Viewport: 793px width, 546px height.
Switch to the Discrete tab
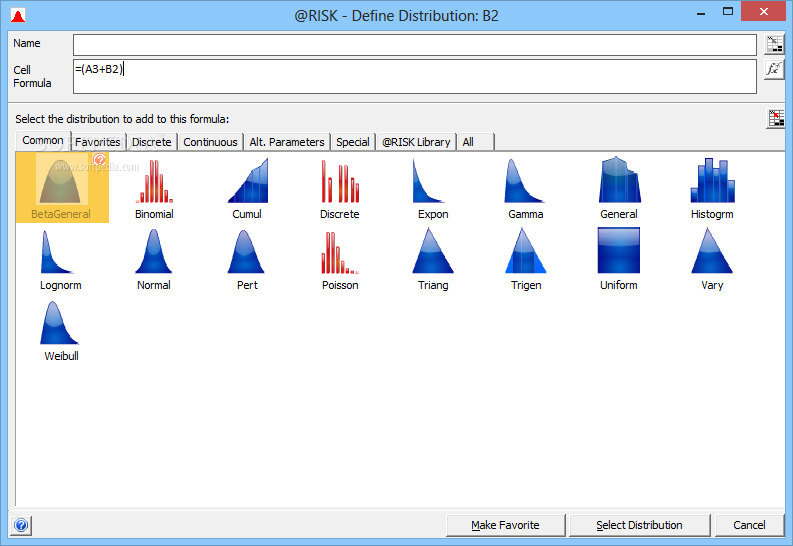pos(151,142)
